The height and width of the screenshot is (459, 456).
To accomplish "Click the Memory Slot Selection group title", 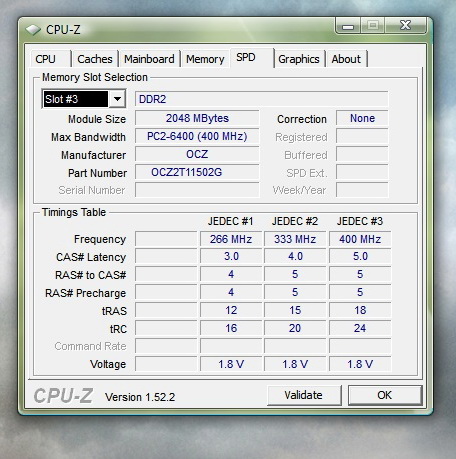I will pyautogui.click(x=95, y=77).
